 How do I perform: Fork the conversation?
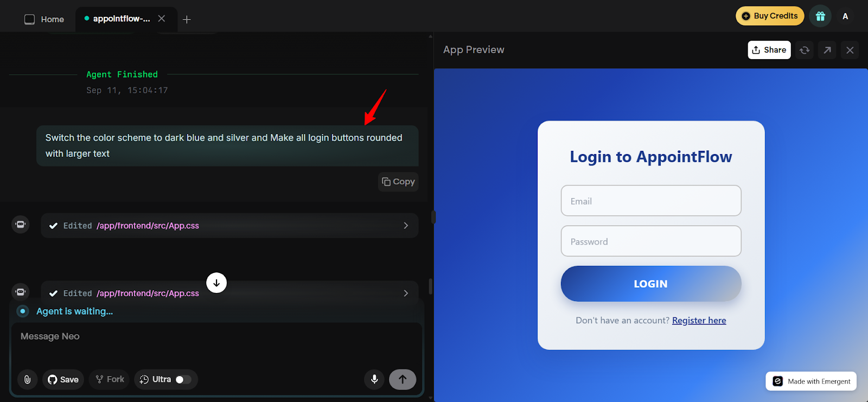point(110,379)
